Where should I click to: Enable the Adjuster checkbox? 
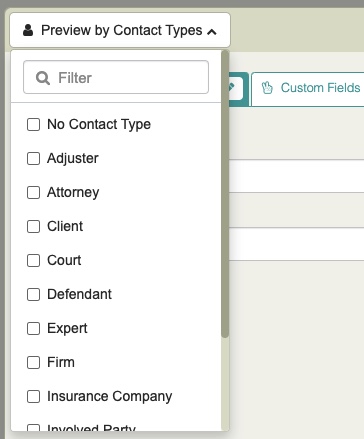(33, 158)
